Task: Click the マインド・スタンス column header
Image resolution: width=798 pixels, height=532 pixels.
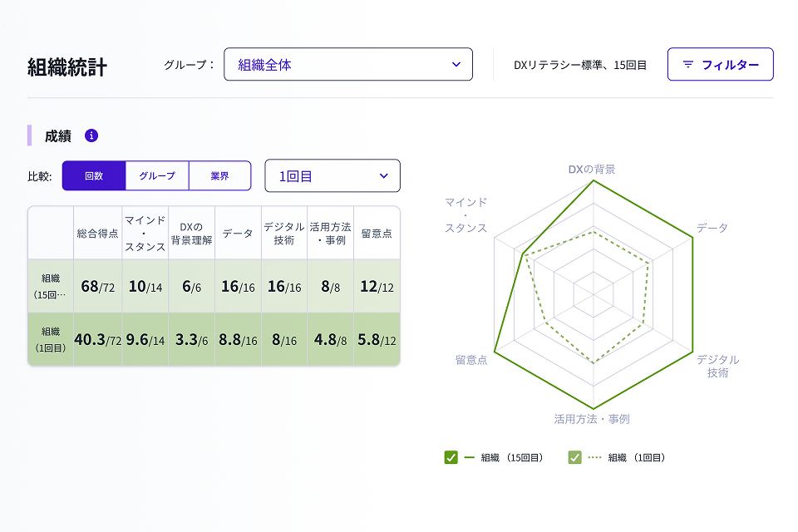Action: pyautogui.click(x=145, y=233)
